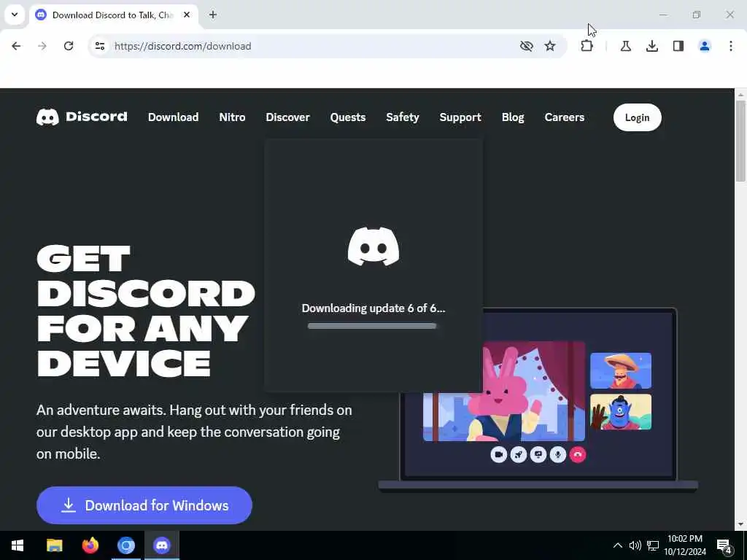
Task: View site information icon in address bar
Action: pyautogui.click(x=99, y=46)
